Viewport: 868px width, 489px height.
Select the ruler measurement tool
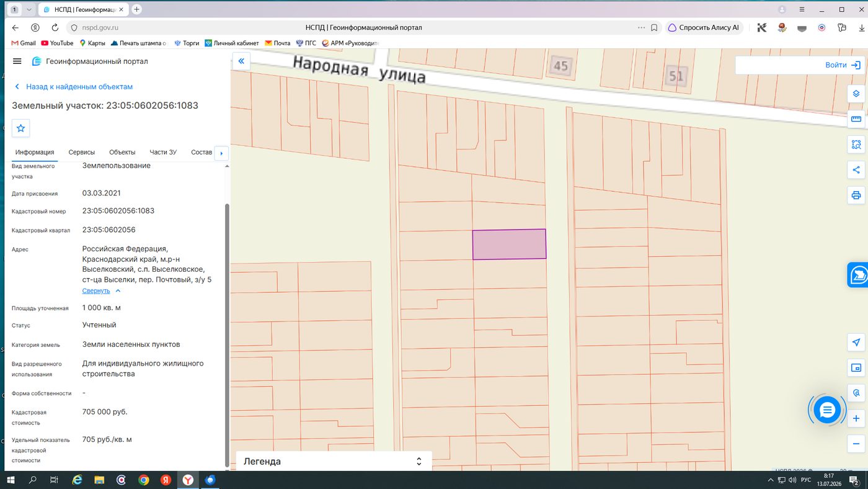pos(856,119)
